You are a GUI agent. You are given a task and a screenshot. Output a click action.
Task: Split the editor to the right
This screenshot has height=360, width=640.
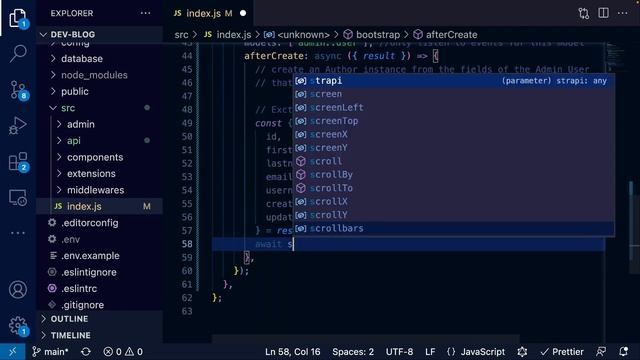point(603,13)
